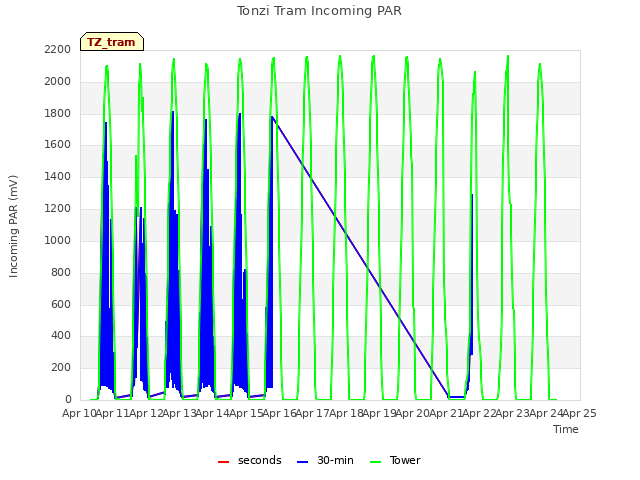Click the 1800 y-axis tick label
This screenshot has height=480, width=640.
tap(58, 113)
